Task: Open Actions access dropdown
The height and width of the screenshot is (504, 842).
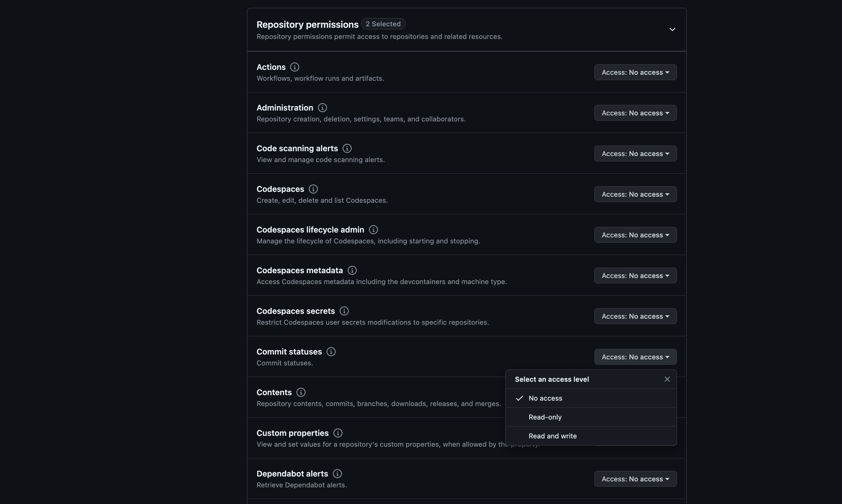Action: click(x=635, y=72)
